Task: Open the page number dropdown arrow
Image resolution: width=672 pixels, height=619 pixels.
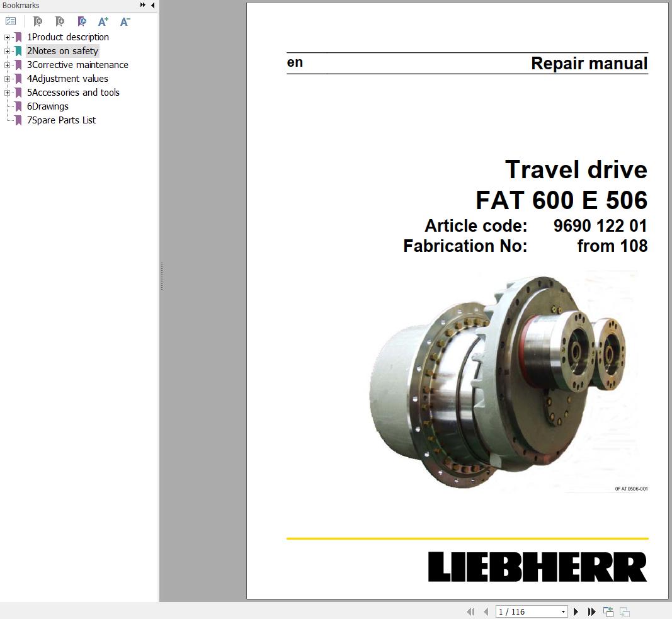Action: point(563,611)
